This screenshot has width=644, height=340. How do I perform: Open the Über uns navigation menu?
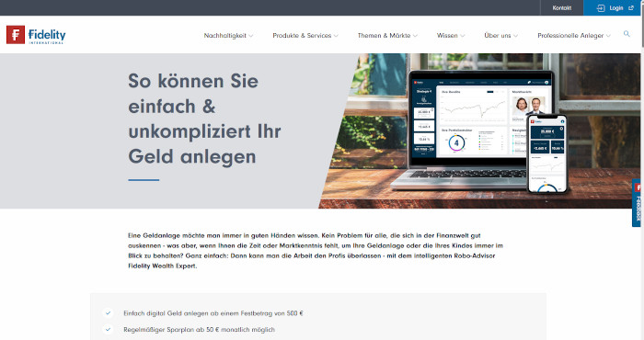click(500, 36)
